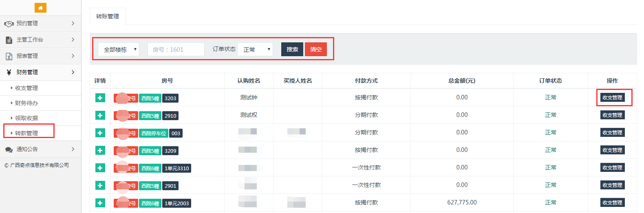Image resolution: width=644 pixels, height=213 pixels.
Task: Click 收支管理 button for room 3203
Action: coord(612,98)
